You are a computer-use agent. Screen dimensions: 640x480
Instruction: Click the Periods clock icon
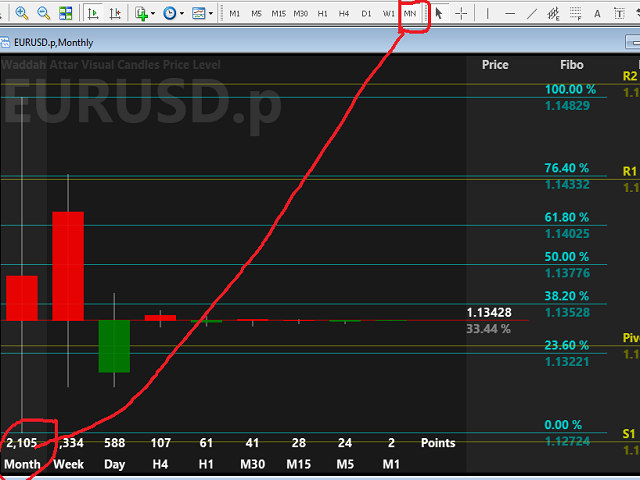(169, 13)
